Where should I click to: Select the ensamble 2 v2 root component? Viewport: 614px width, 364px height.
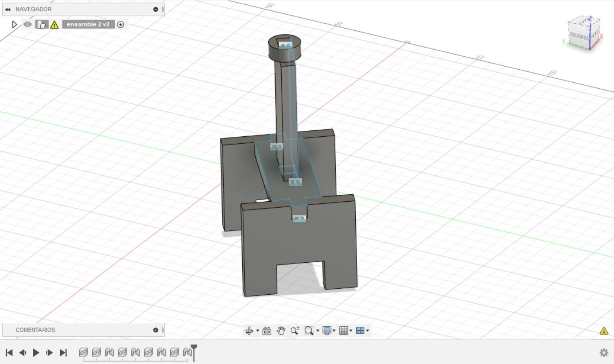point(88,25)
